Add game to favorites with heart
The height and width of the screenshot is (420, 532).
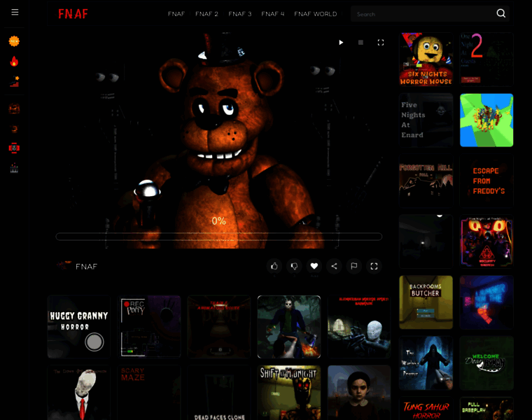314,266
